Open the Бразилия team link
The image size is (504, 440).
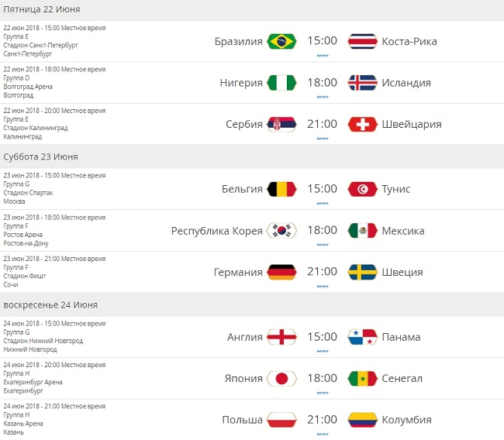239,41
